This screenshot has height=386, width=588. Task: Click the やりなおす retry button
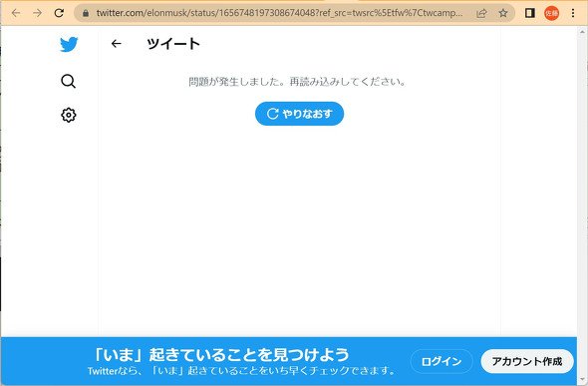tap(299, 114)
